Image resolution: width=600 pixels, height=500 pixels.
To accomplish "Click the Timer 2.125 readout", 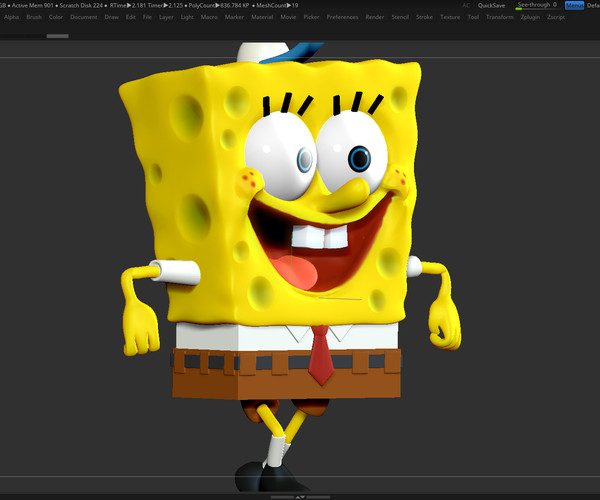I will pos(165,5).
